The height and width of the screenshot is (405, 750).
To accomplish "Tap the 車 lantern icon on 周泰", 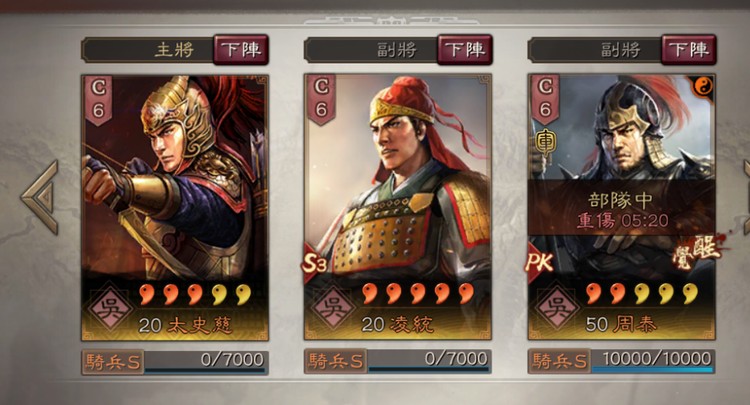I will coord(544,142).
